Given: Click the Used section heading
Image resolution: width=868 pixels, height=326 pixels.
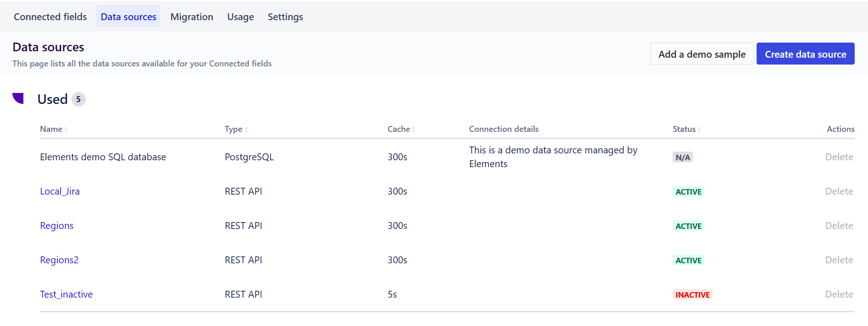Looking at the screenshot, I should tap(52, 99).
